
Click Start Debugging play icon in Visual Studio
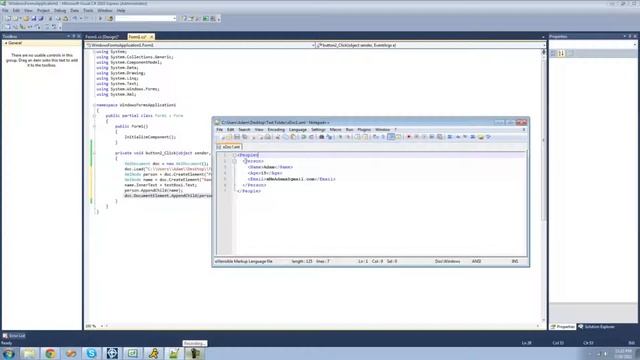[x=100, y=19]
